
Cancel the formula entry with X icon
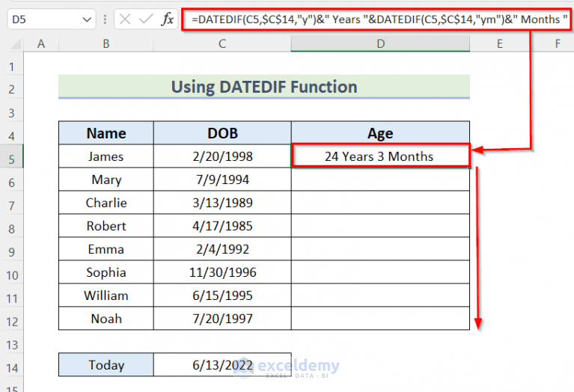tap(125, 19)
